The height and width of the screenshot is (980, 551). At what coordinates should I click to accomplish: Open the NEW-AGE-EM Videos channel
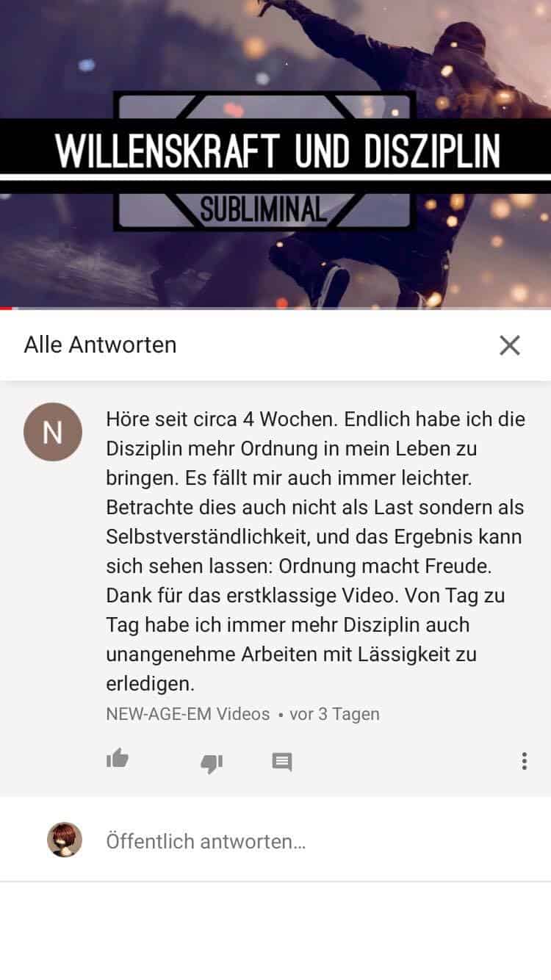188,714
